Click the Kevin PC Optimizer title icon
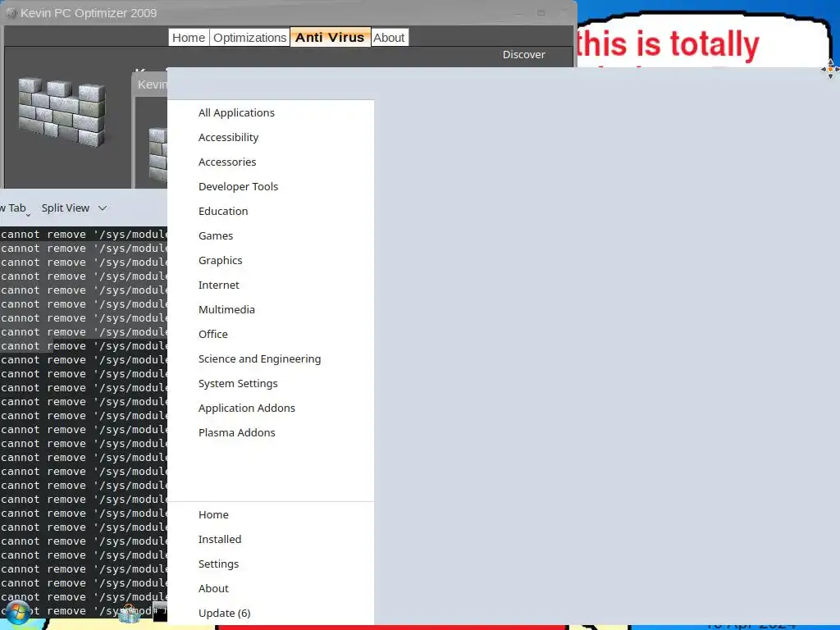Image resolution: width=840 pixels, height=630 pixels. tap(11, 13)
